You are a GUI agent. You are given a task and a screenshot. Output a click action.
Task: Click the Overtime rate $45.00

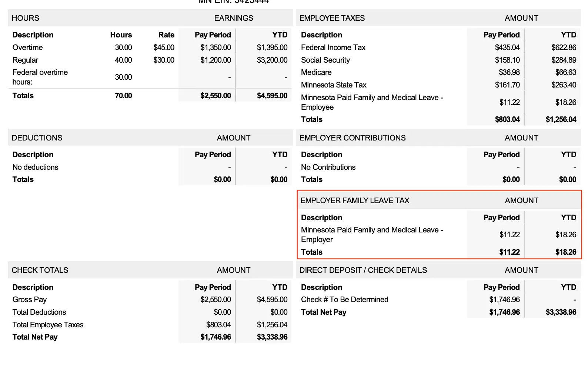(164, 47)
